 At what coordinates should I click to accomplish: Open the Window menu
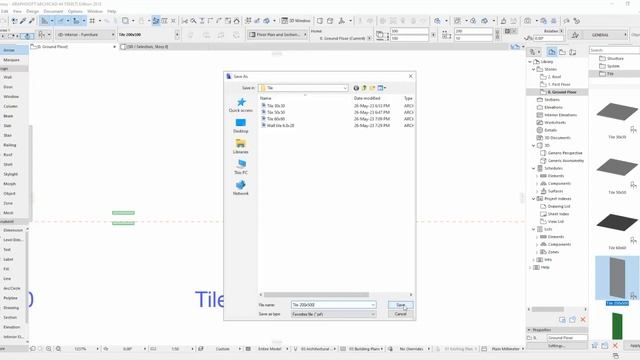[95, 11]
